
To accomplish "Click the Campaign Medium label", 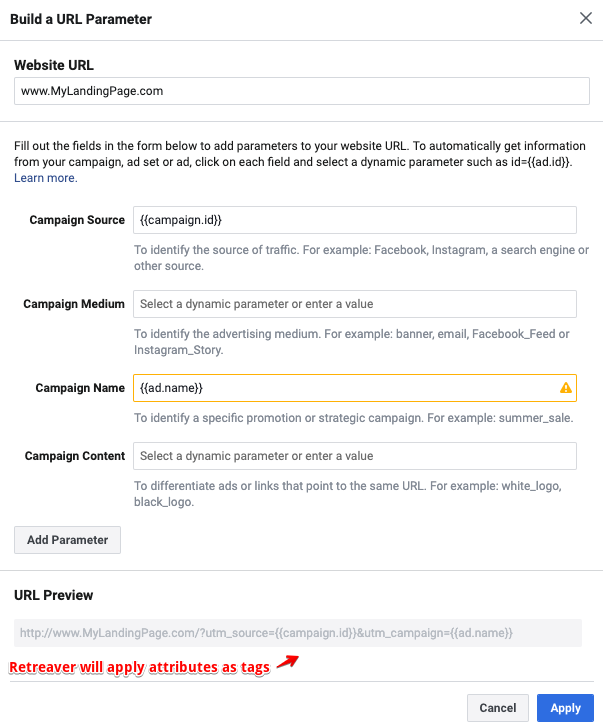I will (x=74, y=304).
